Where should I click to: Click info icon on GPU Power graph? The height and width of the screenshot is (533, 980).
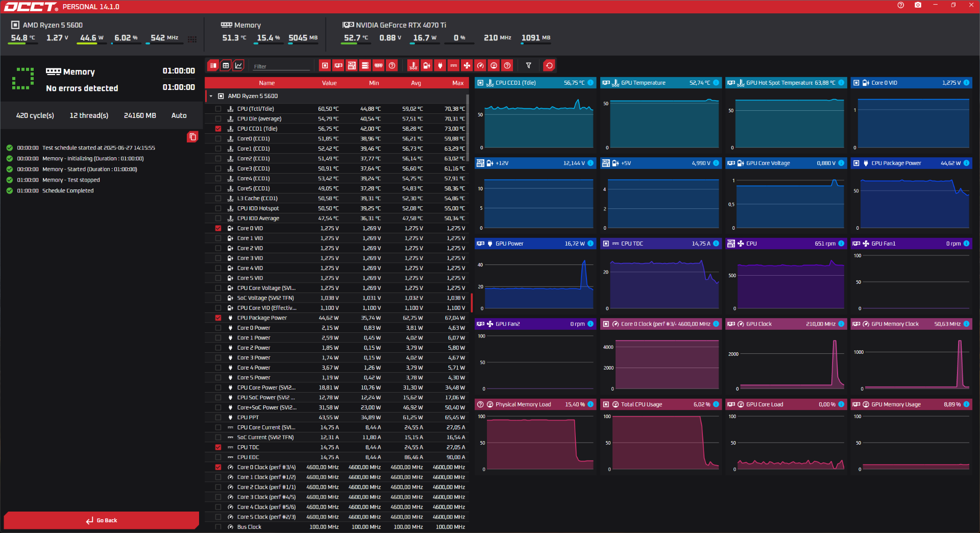591,244
